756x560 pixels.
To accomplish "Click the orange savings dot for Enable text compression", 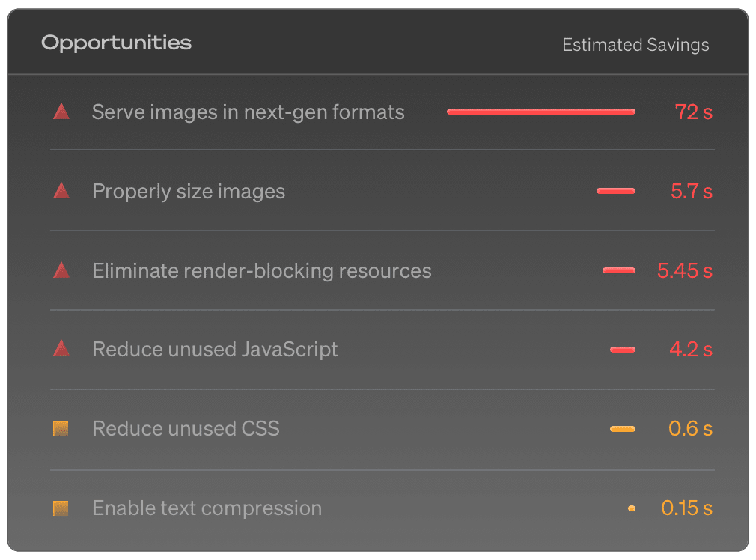I will pyautogui.click(x=631, y=508).
